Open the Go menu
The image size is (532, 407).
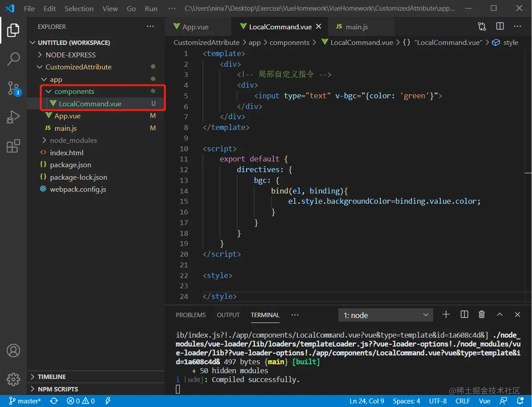point(131,8)
